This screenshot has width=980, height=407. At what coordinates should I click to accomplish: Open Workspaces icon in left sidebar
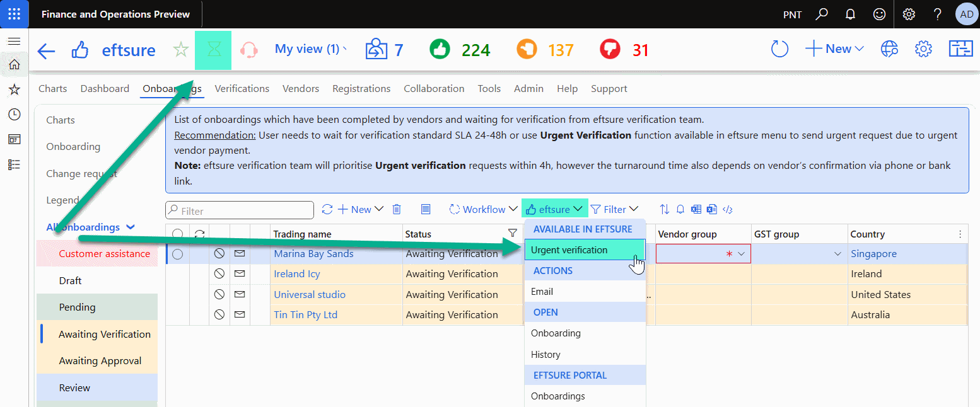click(14, 139)
